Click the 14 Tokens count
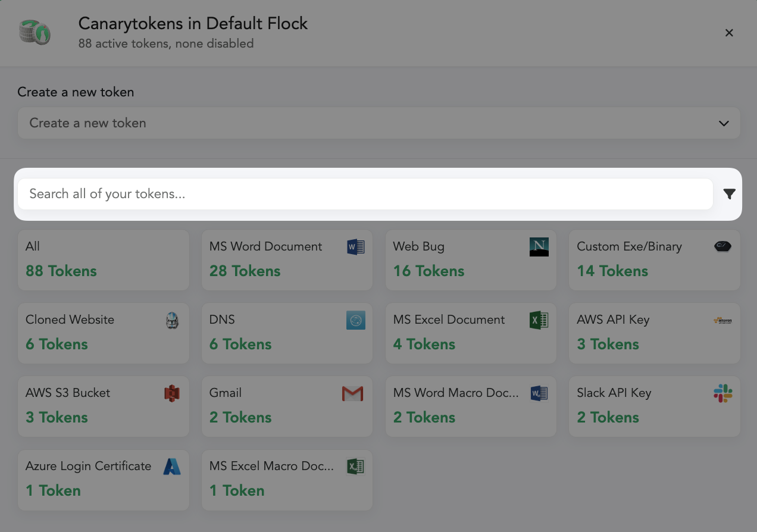Image resolution: width=757 pixels, height=532 pixels. tap(612, 271)
